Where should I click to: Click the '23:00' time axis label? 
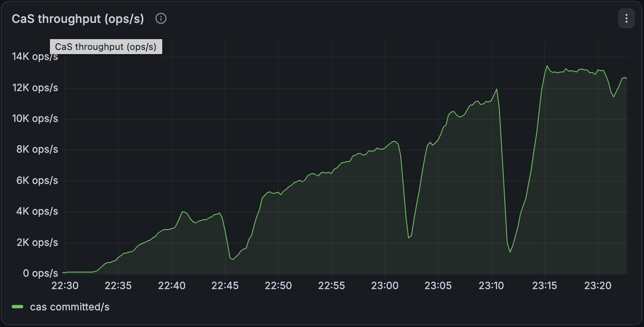pos(385,286)
